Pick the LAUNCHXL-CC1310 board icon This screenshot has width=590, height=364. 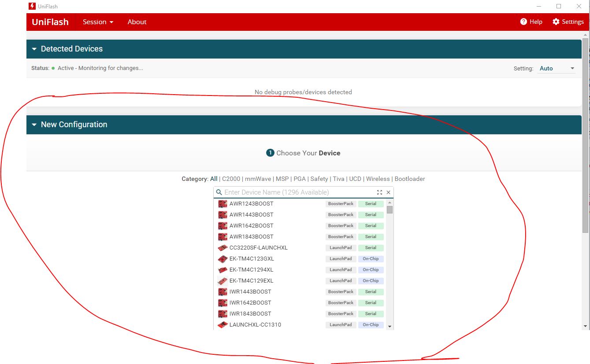(223, 325)
